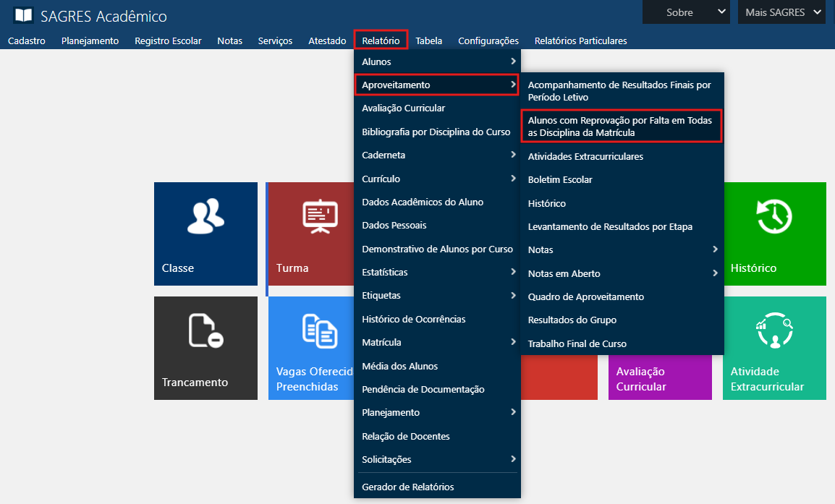The height and width of the screenshot is (504, 835).
Task: Open the Trancamento document icon tile
Action: click(x=205, y=348)
